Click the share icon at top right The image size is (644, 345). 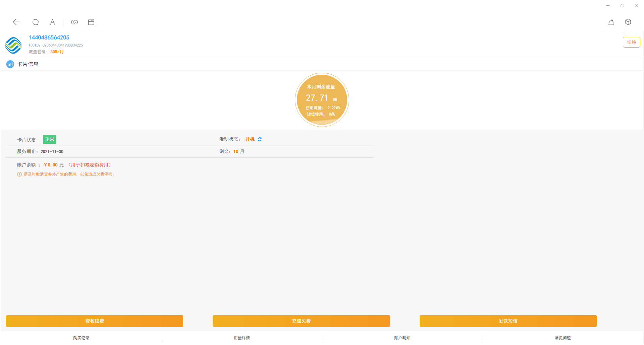point(611,22)
